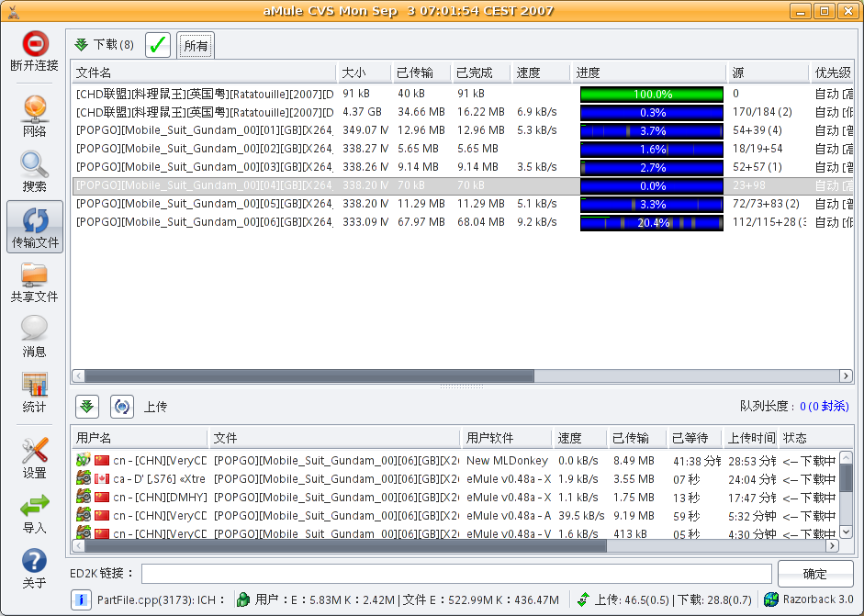
Task: Select the Gundam_00 [03] download row
Action: tap(463, 167)
